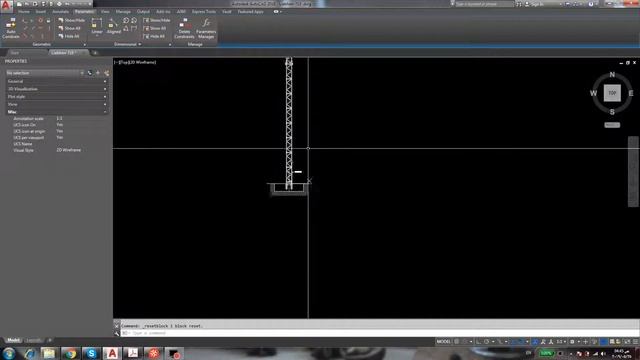
Task: Switch to the Annotate ribbon tab
Action: [x=60, y=12]
